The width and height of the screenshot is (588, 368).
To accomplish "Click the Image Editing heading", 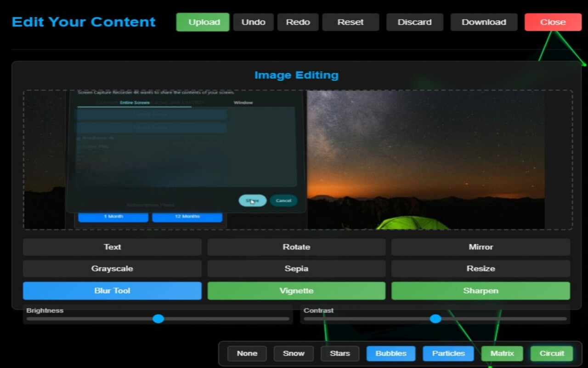I will click(x=296, y=75).
